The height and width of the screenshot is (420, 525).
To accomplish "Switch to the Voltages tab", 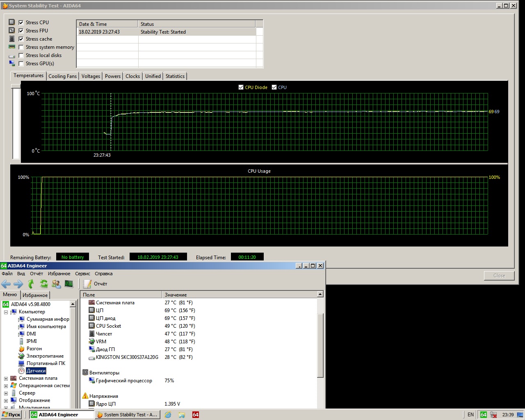I will (x=91, y=76).
